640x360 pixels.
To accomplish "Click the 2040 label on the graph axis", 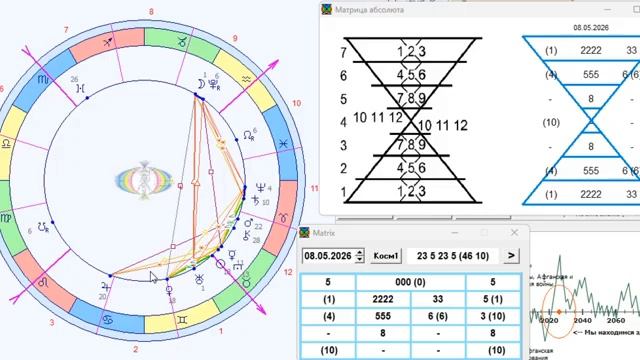I will 582,320.
